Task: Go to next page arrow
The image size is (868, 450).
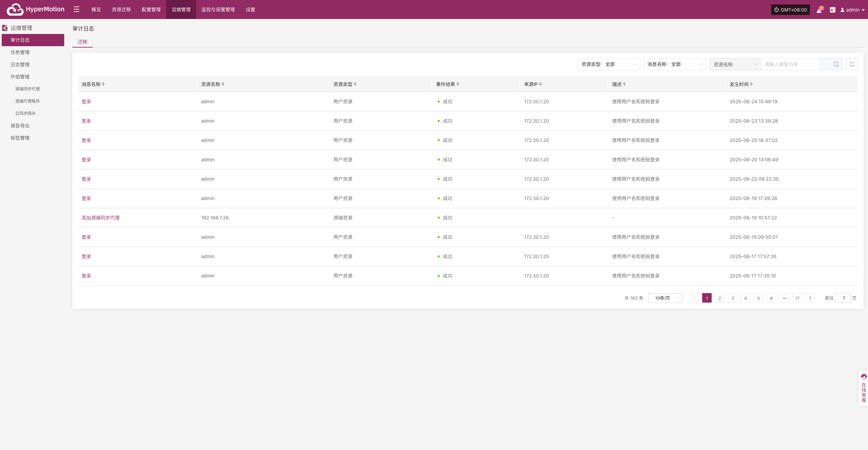Action: point(810,298)
